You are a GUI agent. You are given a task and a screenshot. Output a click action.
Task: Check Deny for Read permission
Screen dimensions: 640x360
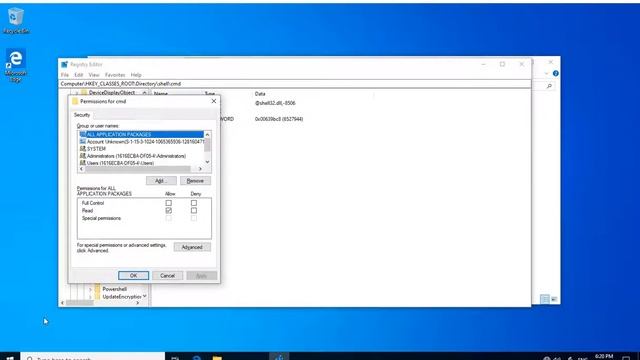[194, 211]
